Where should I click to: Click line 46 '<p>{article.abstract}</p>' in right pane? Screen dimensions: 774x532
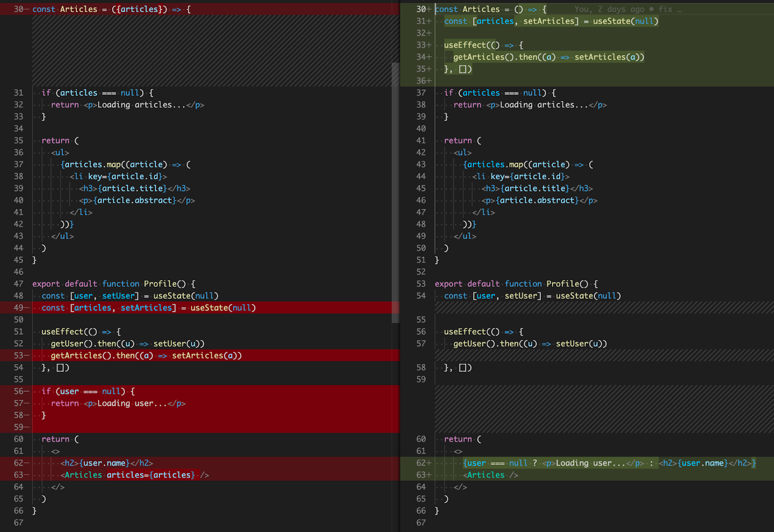[539, 200]
